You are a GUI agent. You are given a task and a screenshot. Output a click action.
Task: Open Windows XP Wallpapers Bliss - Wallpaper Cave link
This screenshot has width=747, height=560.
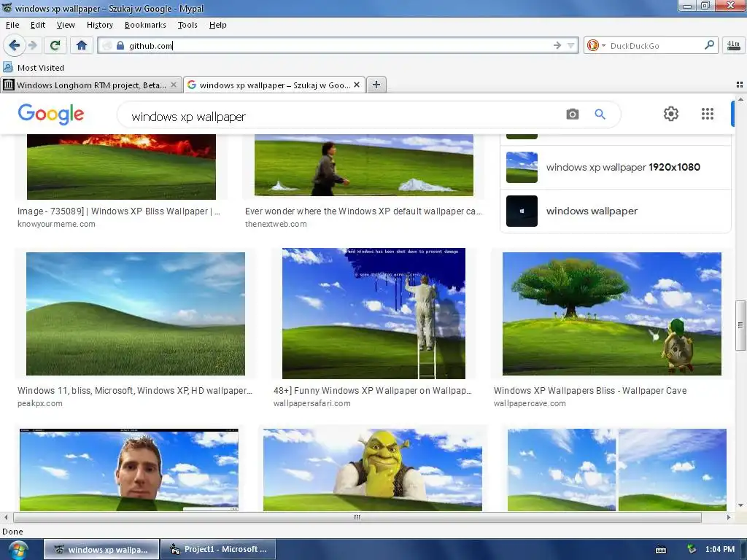click(x=590, y=391)
